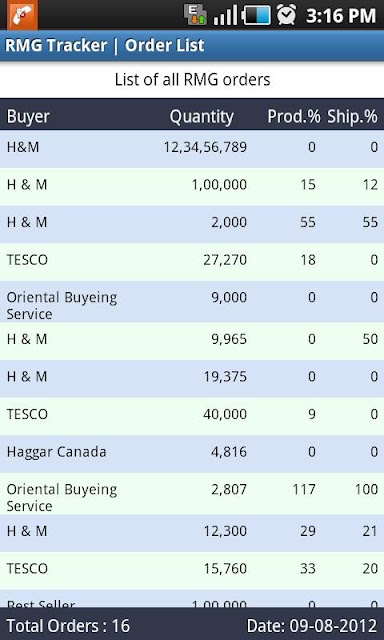Tap the Total Orders : 16 footer

(x=68, y=625)
